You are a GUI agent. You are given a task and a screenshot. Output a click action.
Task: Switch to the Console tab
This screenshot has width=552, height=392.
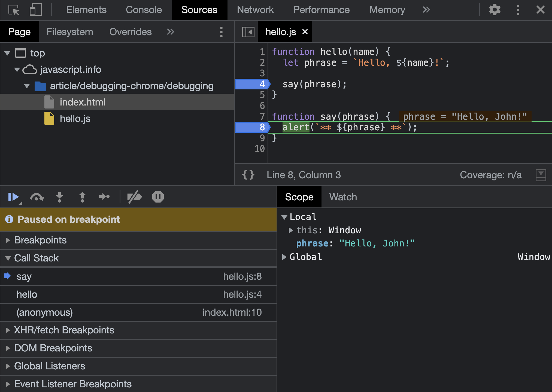click(144, 10)
